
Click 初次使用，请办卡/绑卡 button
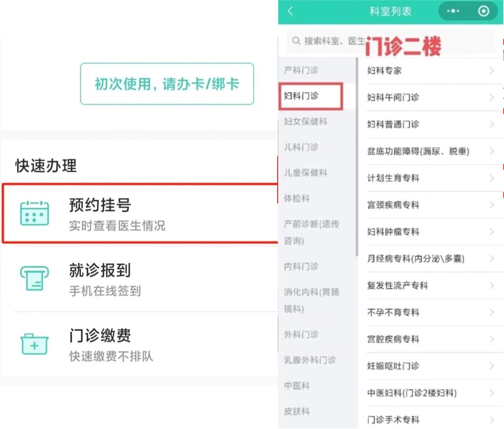tap(167, 84)
